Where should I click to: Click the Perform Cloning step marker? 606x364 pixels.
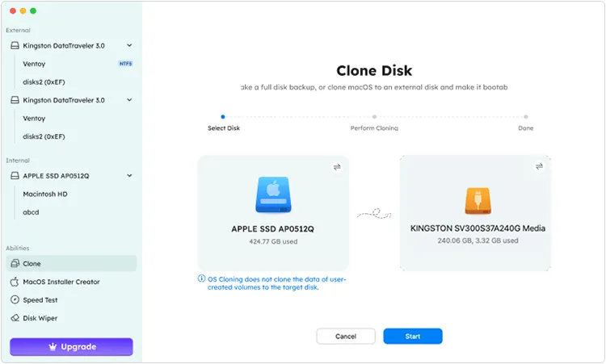(374, 116)
